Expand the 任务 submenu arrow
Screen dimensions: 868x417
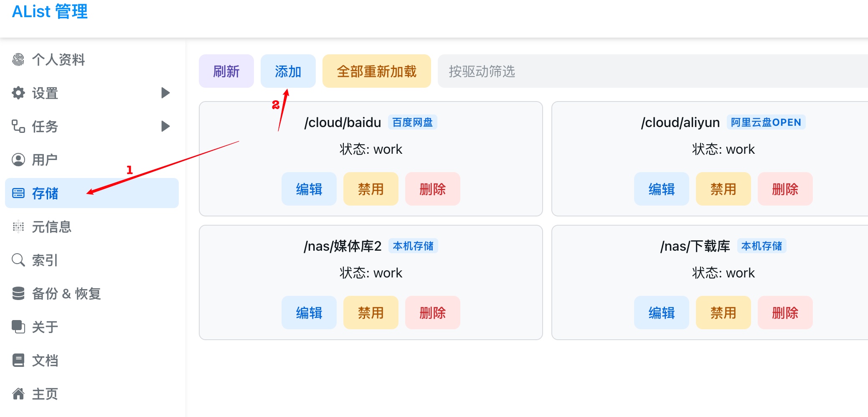click(x=165, y=126)
